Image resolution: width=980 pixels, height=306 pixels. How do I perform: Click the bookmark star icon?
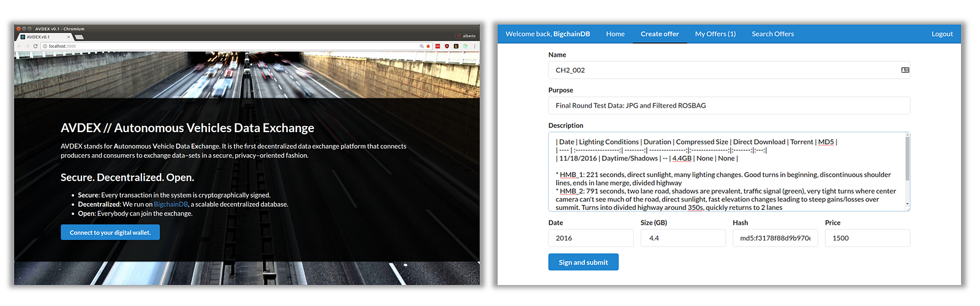(x=428, y=46)
